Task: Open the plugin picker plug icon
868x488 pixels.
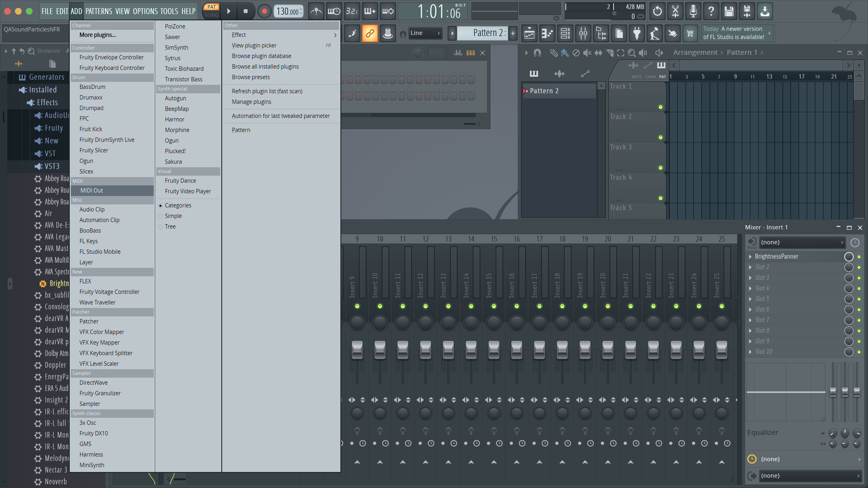Action: (x=637, y=33)
